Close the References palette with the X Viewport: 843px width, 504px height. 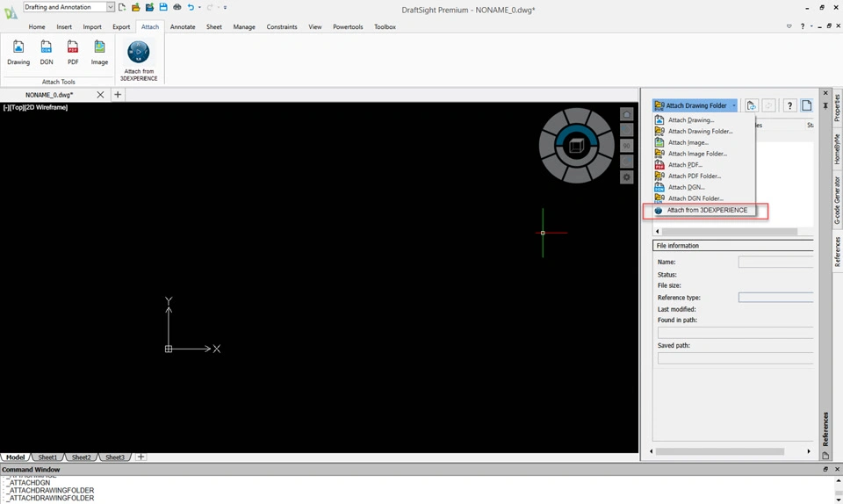click(x=825, y=93)
